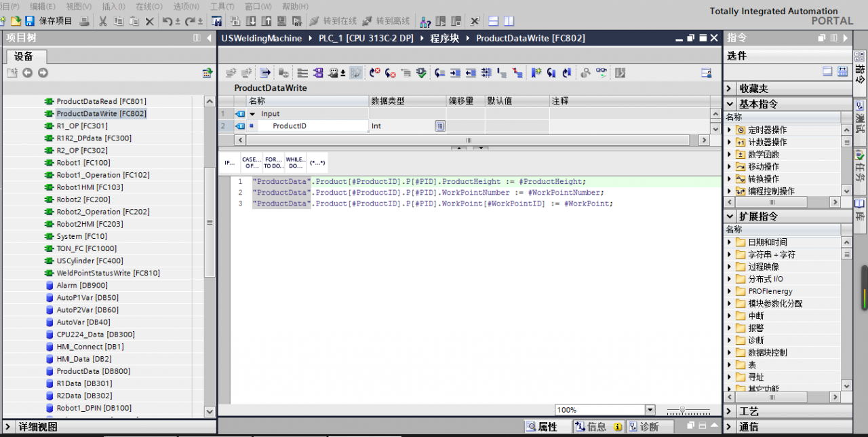Insert comment block (*...*) snippet
Image resolution: width=868 pixels, height=437 pixels.
[x=317, y=163]
